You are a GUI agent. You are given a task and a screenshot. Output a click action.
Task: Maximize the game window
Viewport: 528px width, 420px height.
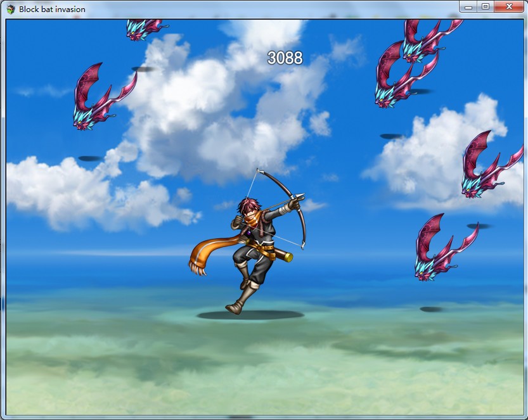point(486,7)
